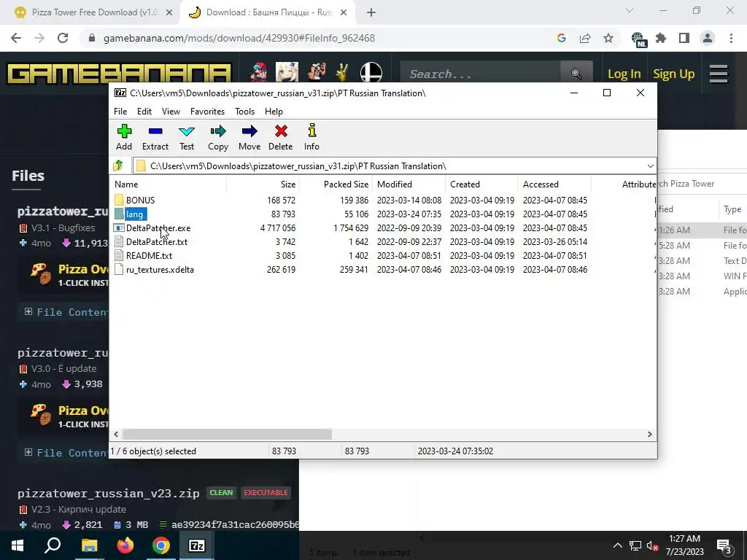The height and width of the screenshot is (560, 747).
Task: Open the Info properties icon
Action: coord(311,137)
